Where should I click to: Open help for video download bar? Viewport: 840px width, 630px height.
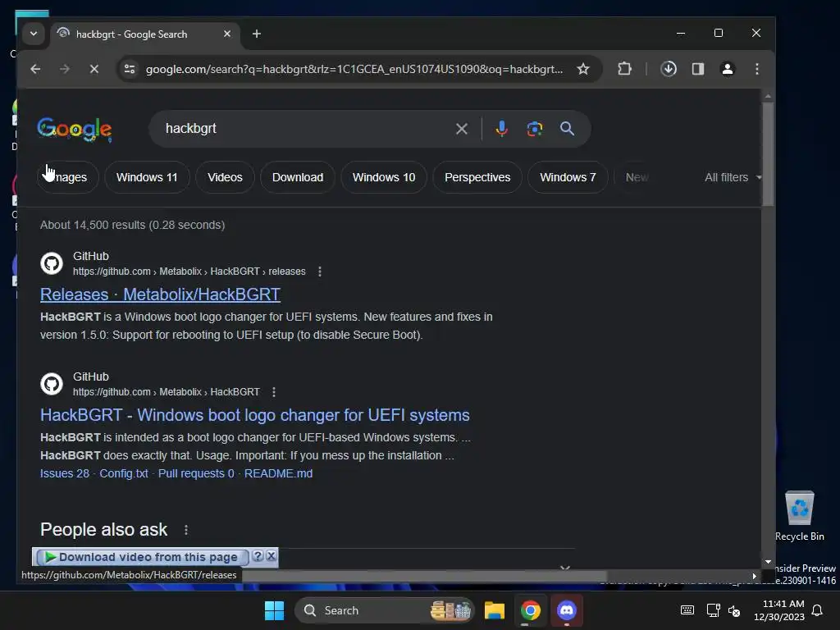[x=258, y=556]
